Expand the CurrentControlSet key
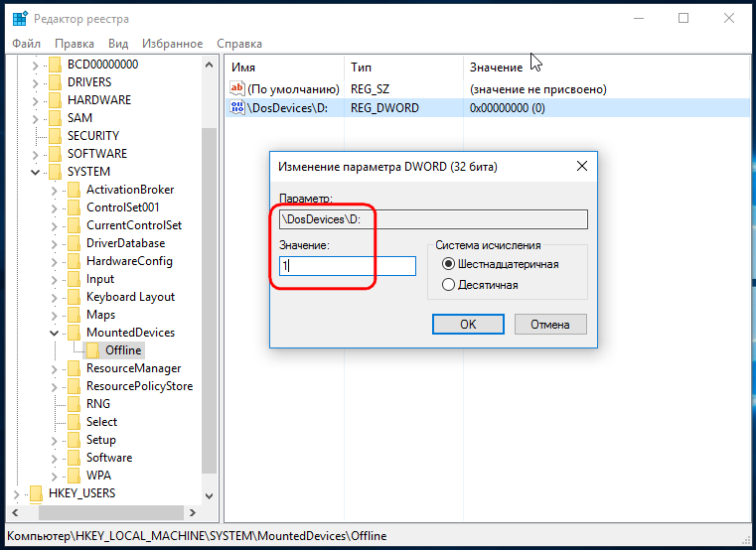756x550 pixels. 54,226
